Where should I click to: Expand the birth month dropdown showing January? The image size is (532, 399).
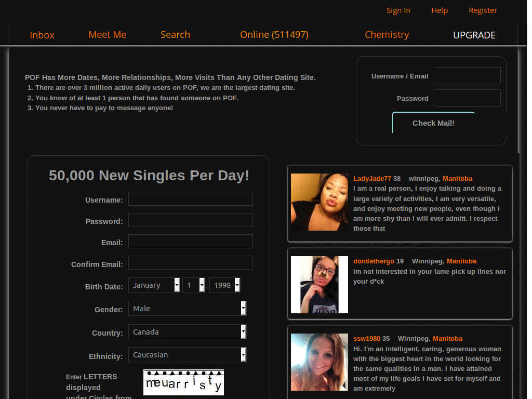[x=154, y=285]
